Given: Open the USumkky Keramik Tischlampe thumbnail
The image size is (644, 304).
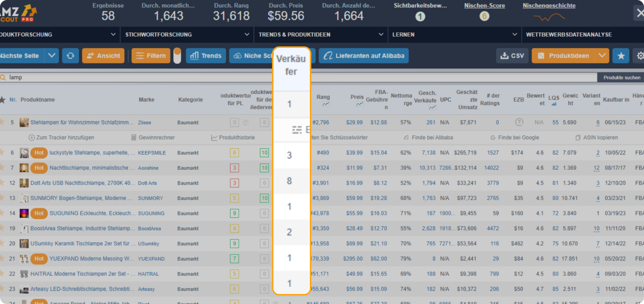Looking at the screenshot, I should pos(24,244).
